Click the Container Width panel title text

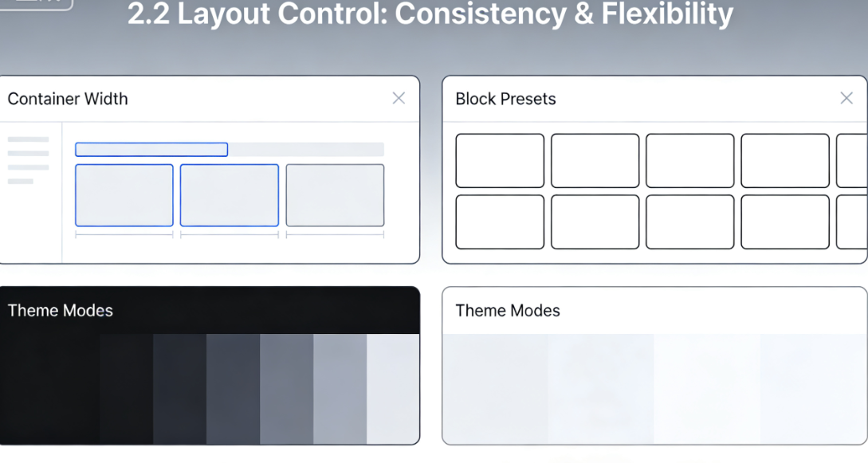pos(68,99)
